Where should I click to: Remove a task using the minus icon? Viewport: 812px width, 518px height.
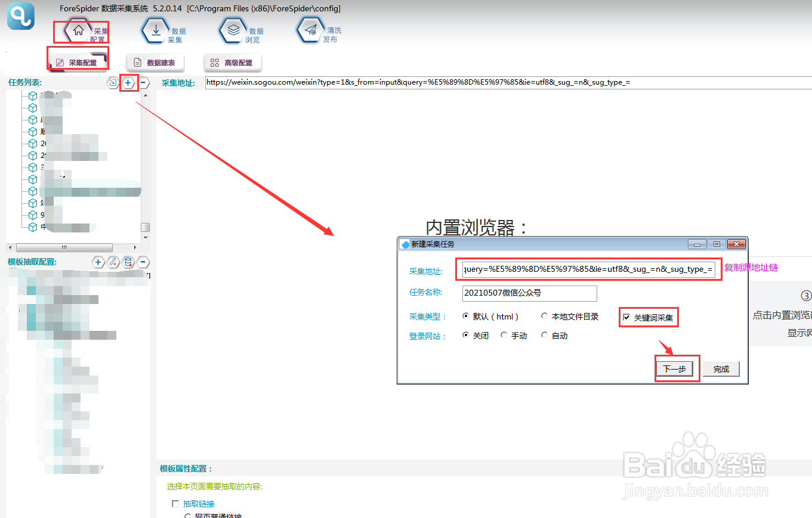143,83
